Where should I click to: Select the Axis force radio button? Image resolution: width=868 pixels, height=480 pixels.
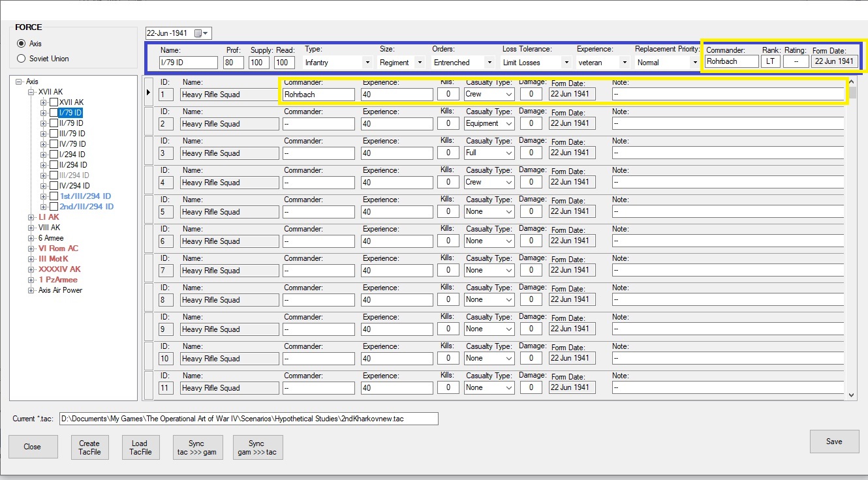pos(22,44)
